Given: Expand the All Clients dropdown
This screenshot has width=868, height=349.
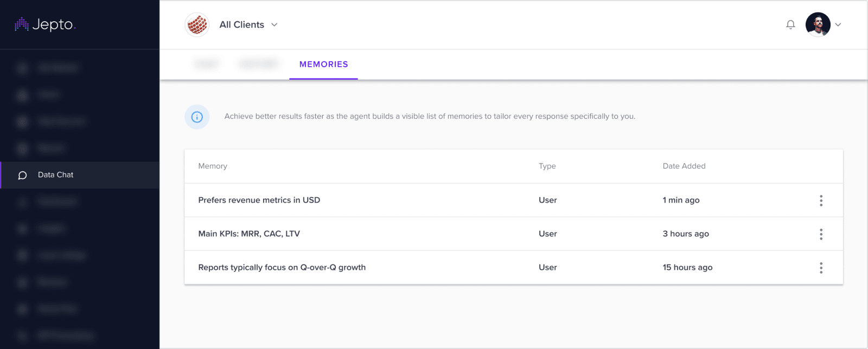Looking at the screenshot, I should (275, 25).
